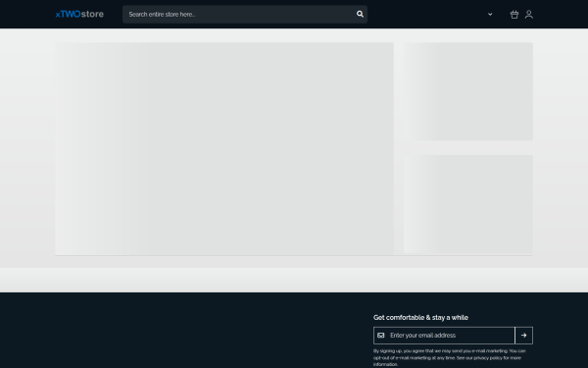Image resolution: width=588 pixels, height=368 pixels.
Task: Select the envelope icon in email field
Action: [380, 336]
